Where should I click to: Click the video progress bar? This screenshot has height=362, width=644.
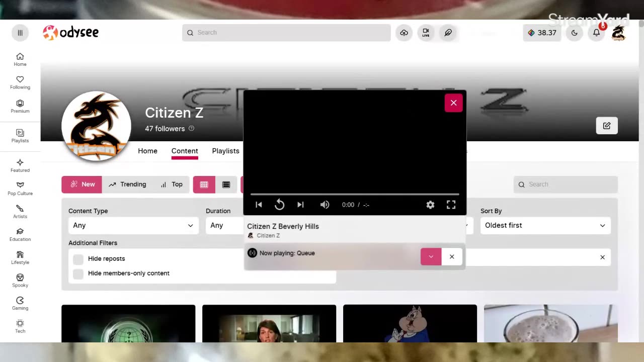click(355, 194)
